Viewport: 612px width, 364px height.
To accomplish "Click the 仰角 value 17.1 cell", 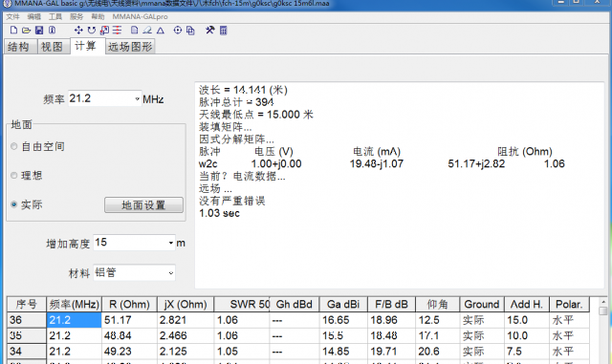I will [x=438, y=336].
